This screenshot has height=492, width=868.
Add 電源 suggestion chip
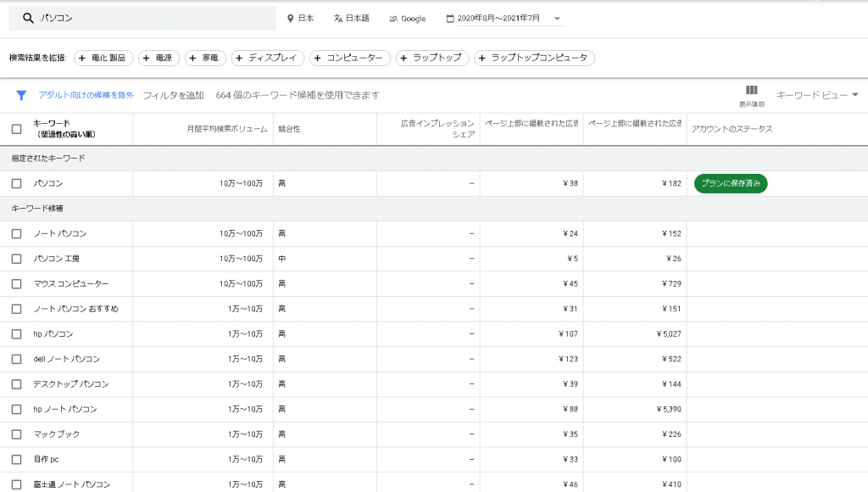(159, 58)
